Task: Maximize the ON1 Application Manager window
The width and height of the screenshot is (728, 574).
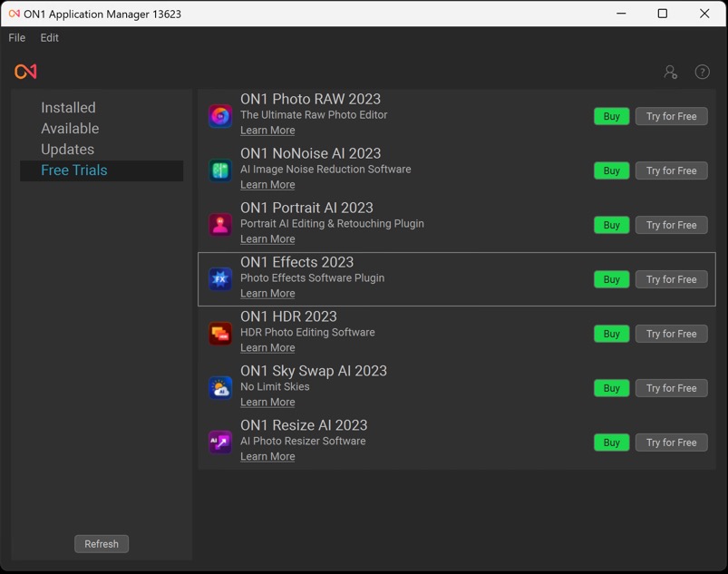Action: click(663, 14)
